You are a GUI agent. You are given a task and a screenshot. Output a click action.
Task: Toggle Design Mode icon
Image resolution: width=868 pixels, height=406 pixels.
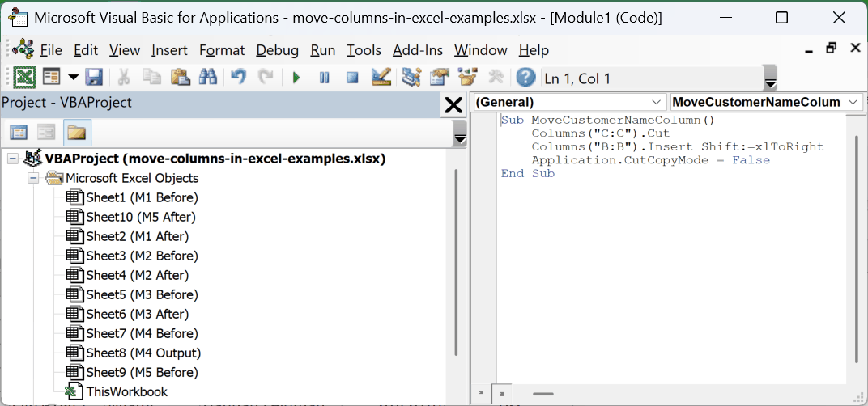(x=381, y=77)
